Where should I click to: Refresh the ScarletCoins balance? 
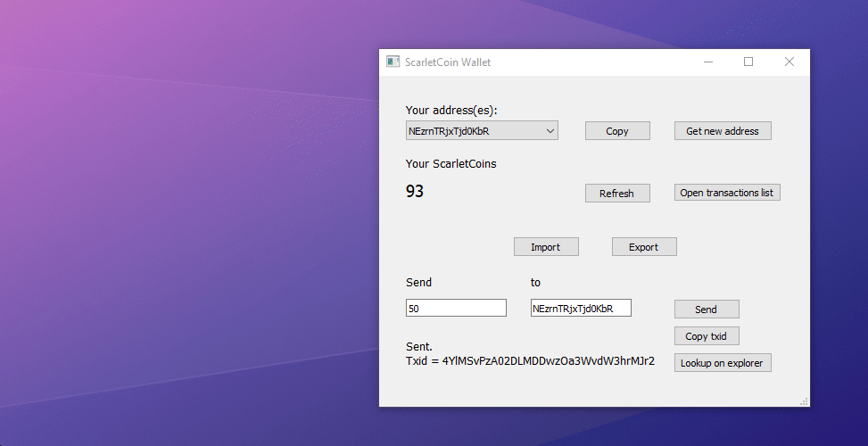pos(617,194)
